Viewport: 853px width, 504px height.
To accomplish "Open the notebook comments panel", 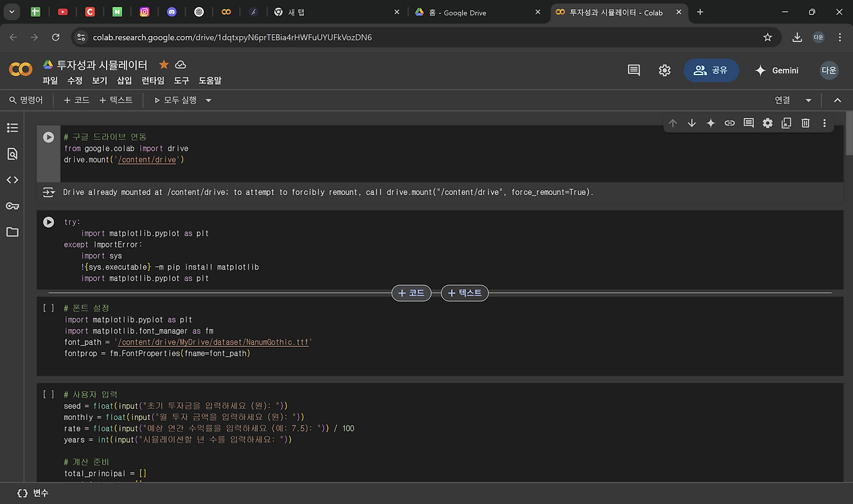I will [x=634, y=70].
